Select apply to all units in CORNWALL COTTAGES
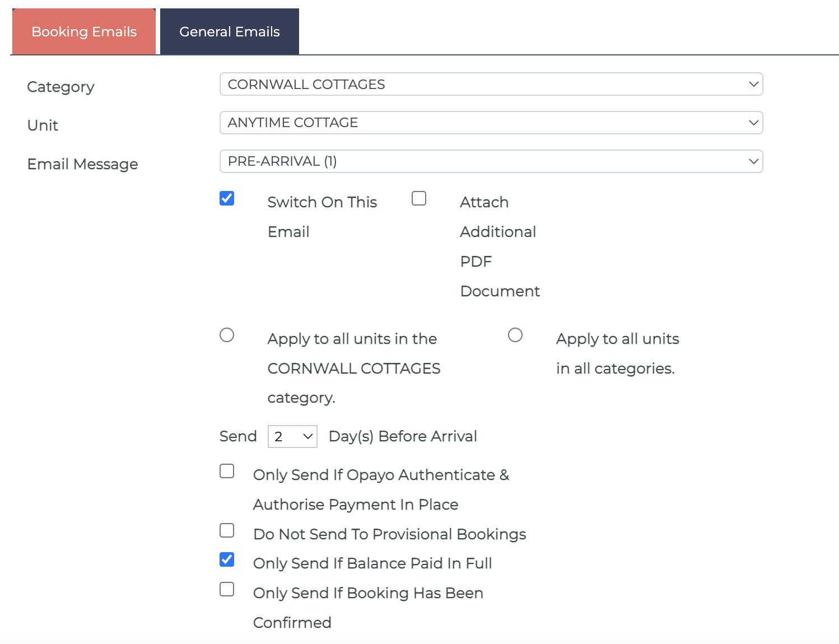The width and height of the screenshot is (839, 644). [x=226, y=335]
